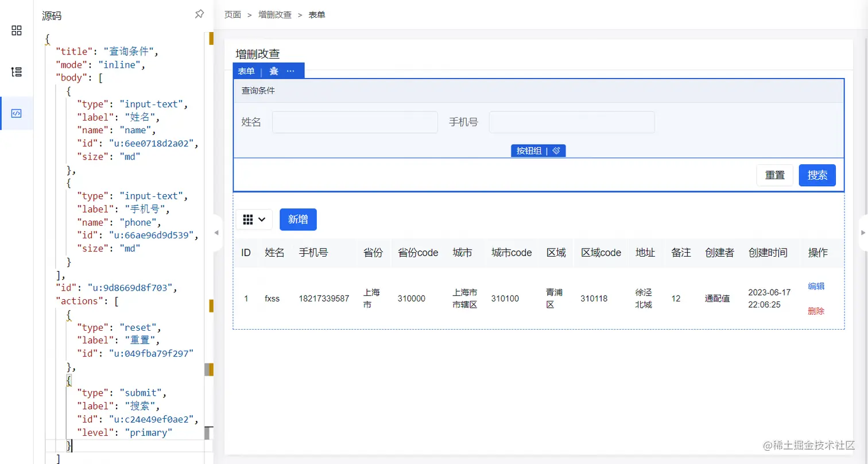Viewport: 868px width, 464px height.
Task: Click the source code icon in sidebar
Action: pyautogui.click(x=17, y=114)
